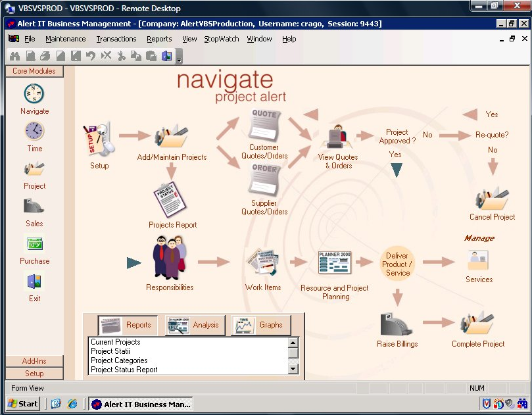Image resolution: width=532 pixels, height=415 pixels.
Task: Launch Internet Explorer from quick launch
Action: [72, 404]
